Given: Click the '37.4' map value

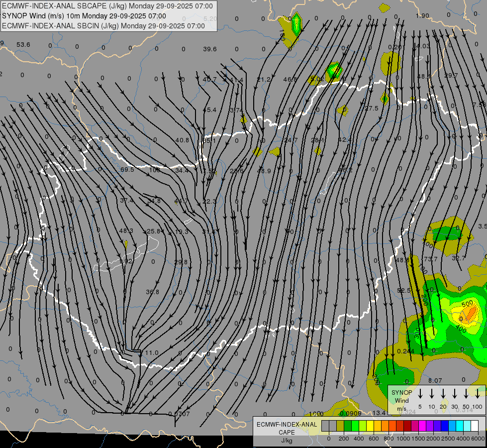Looking at the screenshot, I should 127,201.
